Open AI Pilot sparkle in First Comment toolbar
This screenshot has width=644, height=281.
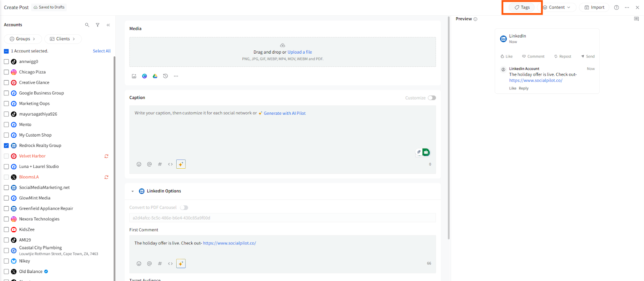[x=181, y=264]
